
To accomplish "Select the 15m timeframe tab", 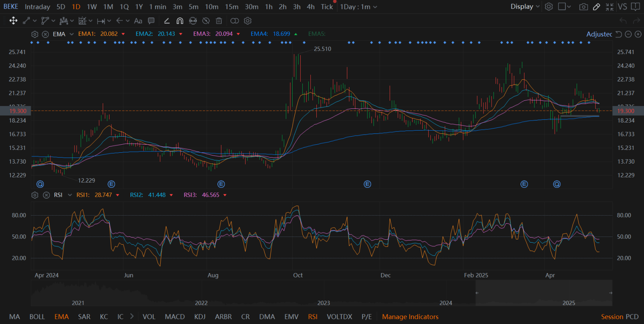I will tap(231, 6).
